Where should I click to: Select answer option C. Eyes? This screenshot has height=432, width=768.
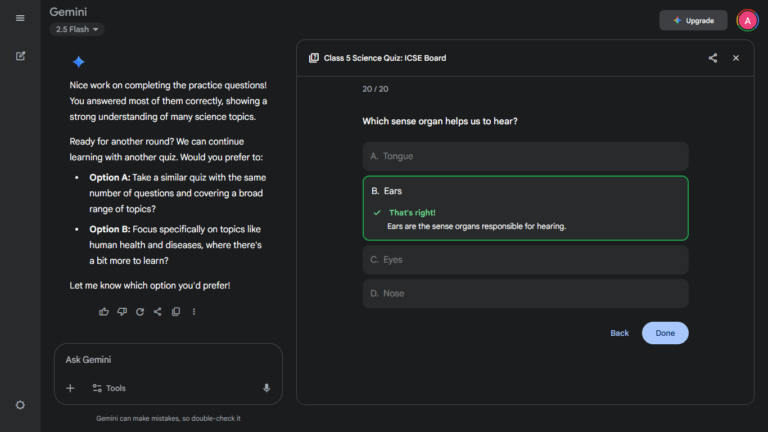coord(525,260)
